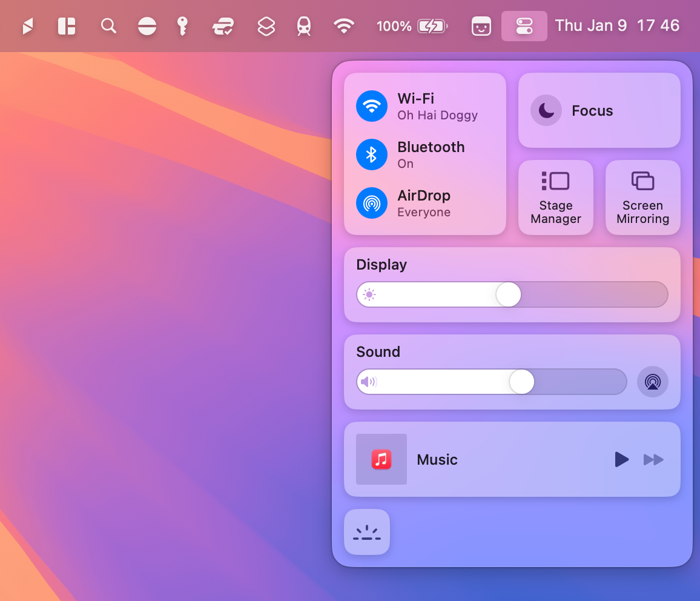Image resolution: width=700 pixels, height=601 pixels.
Task: Open the Music app icon in the player widget
Action: coord(381,459)
